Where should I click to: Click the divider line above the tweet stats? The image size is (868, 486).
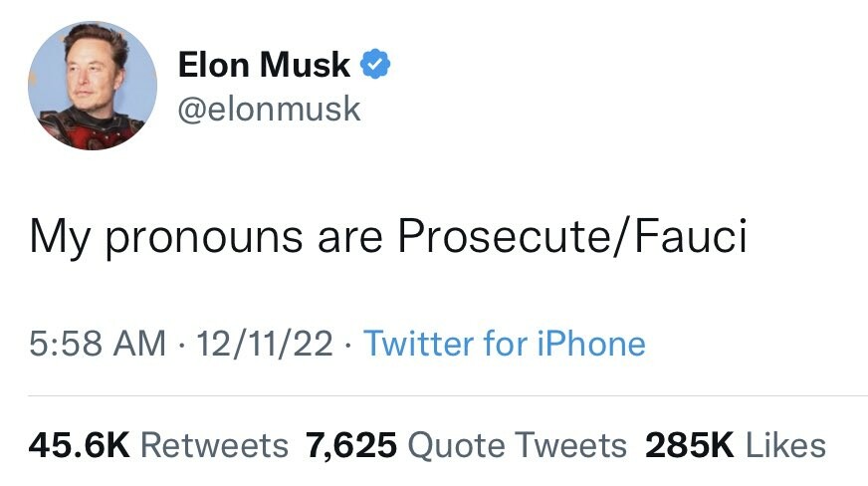click(x=434, y=396)
